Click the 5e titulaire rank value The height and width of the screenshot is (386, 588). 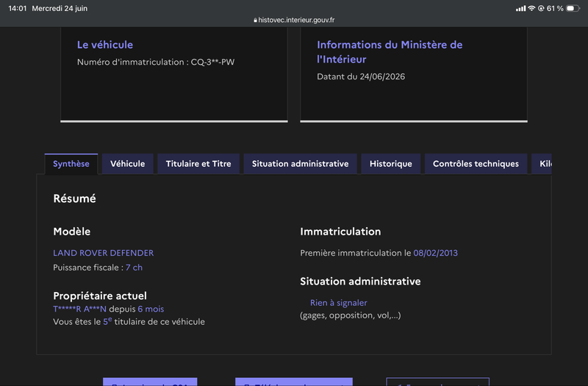point(107,321)
